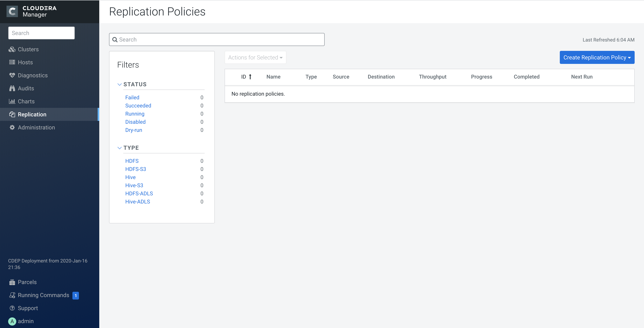Open Actions for Selected dropdown

[255, 58]
